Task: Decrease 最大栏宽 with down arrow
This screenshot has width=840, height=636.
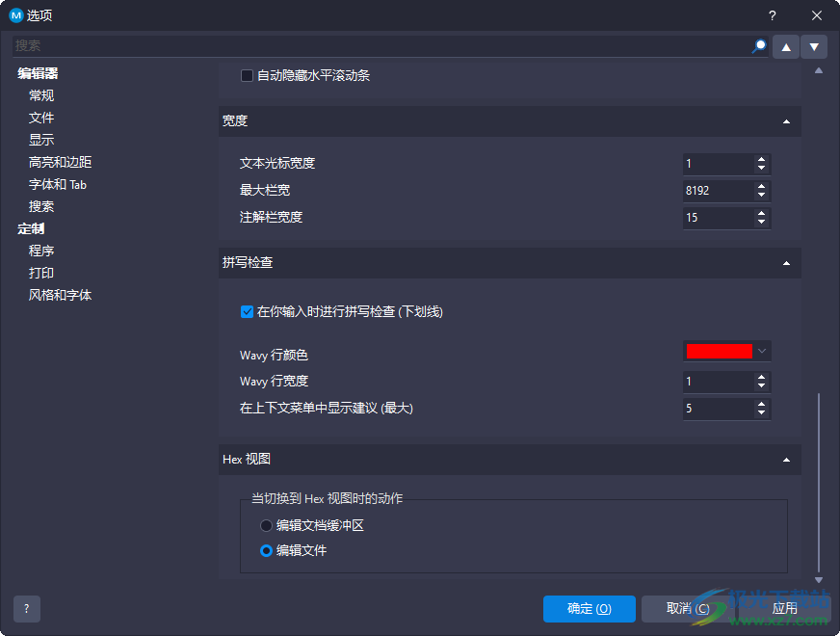Action: [761, 195]
